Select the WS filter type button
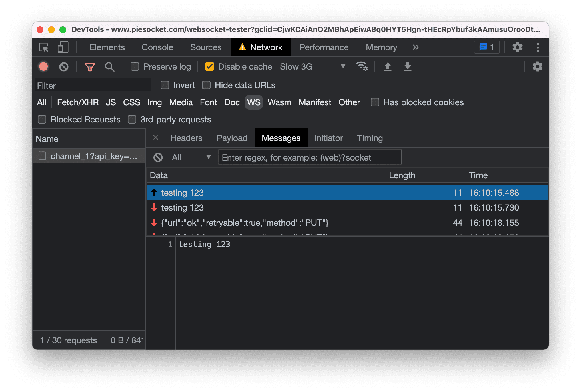The width and height of the screenshot is (581, 392). tap(253, 102)
